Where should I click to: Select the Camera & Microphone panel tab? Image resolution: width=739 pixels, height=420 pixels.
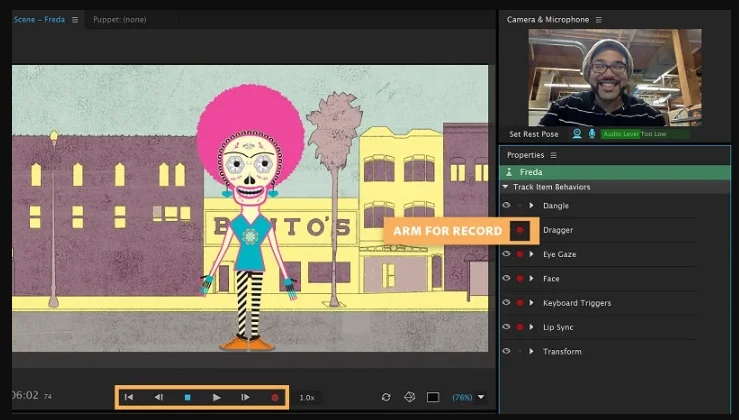548,19
